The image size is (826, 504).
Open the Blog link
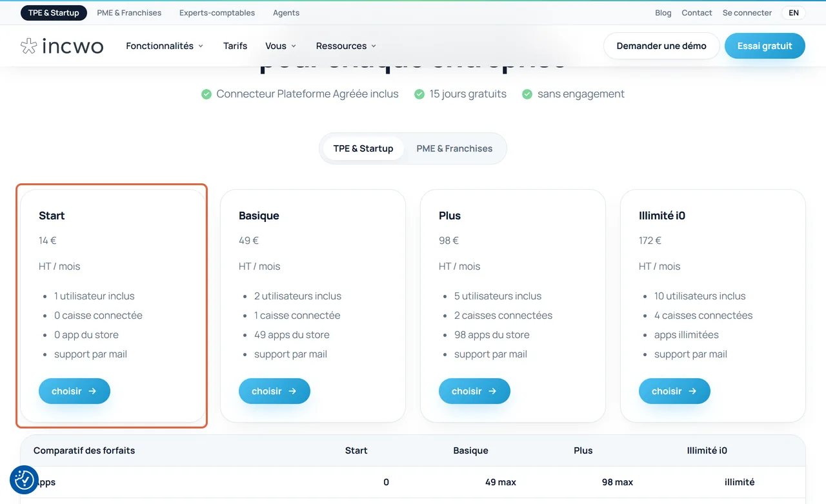pos(663,13)
